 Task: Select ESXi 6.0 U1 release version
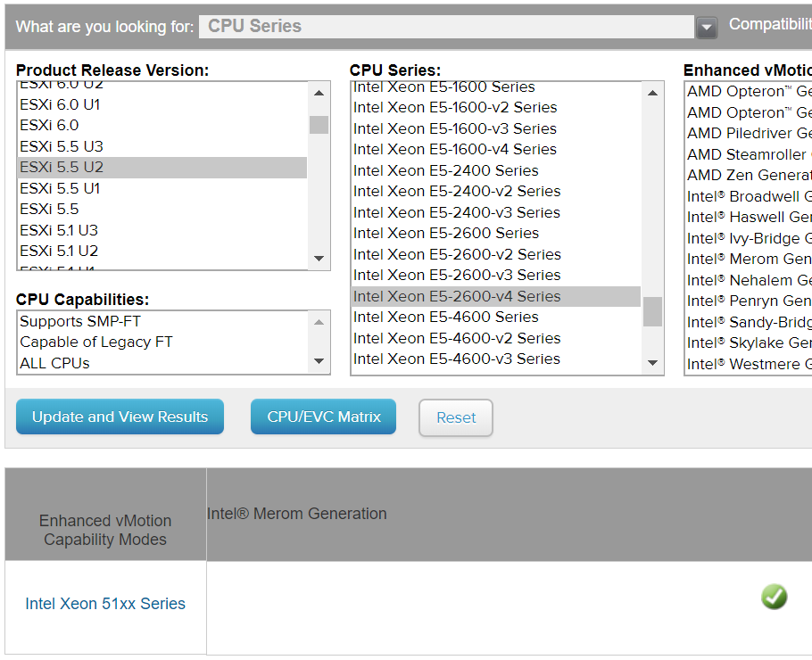(x=107, y=103)
